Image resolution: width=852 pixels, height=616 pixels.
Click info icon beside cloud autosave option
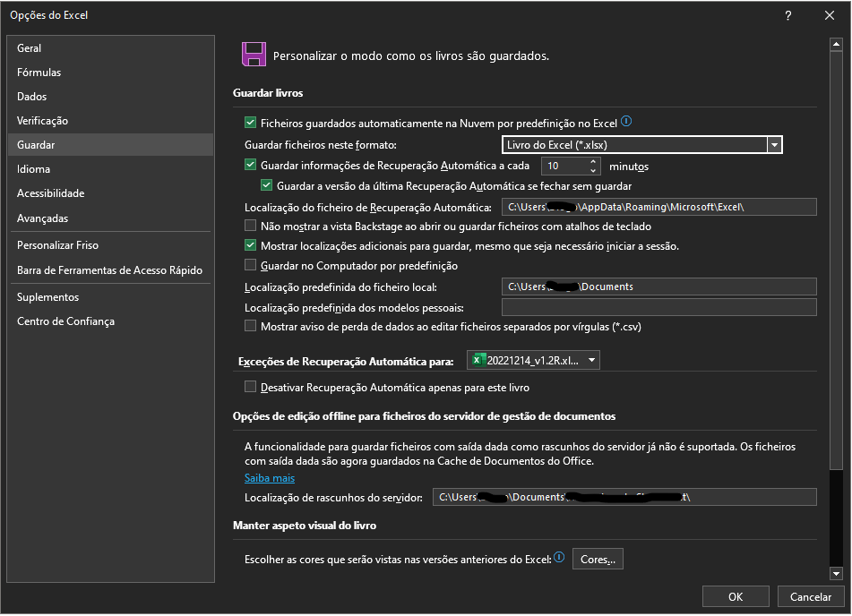tap(626, 122)
